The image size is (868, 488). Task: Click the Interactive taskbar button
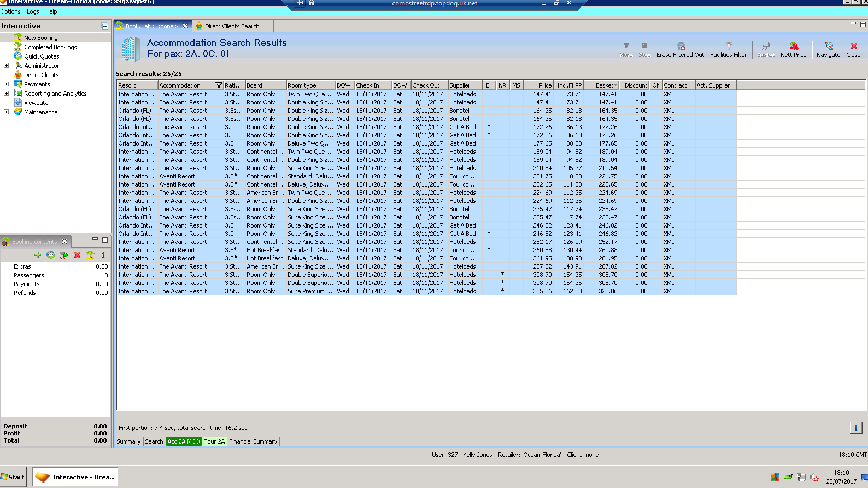pyautogui.click(x=75, y=477)
